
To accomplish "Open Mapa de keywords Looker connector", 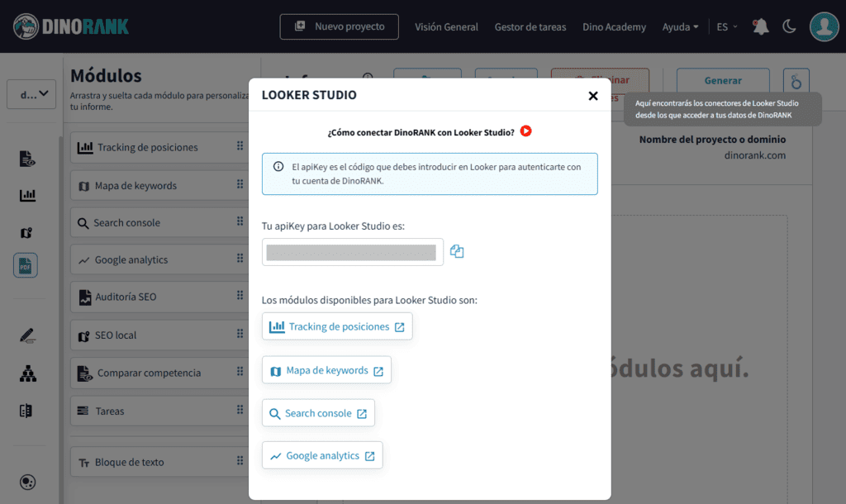I will click(326, 370).
